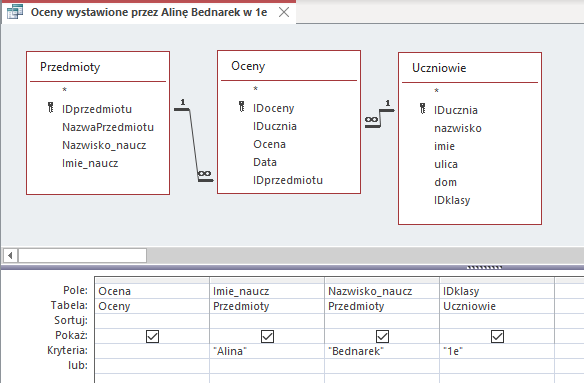Screen dimensions: 584x383
Task: Uncheck the Pokaż checkbox for the Ocena column
Action: click(152, 336)
